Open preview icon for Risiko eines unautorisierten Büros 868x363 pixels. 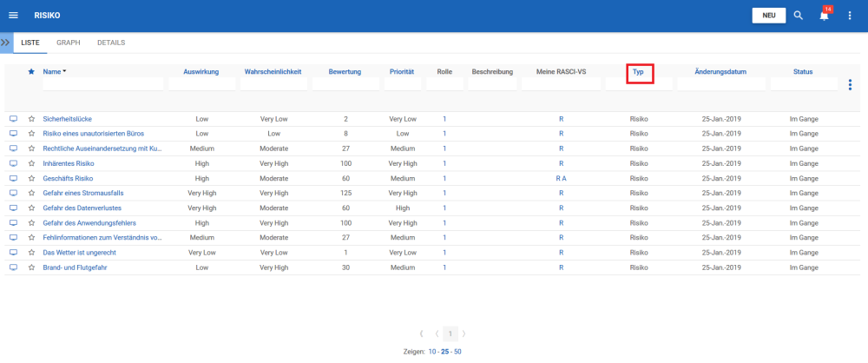pyautogui.click(x=13, y=134)
